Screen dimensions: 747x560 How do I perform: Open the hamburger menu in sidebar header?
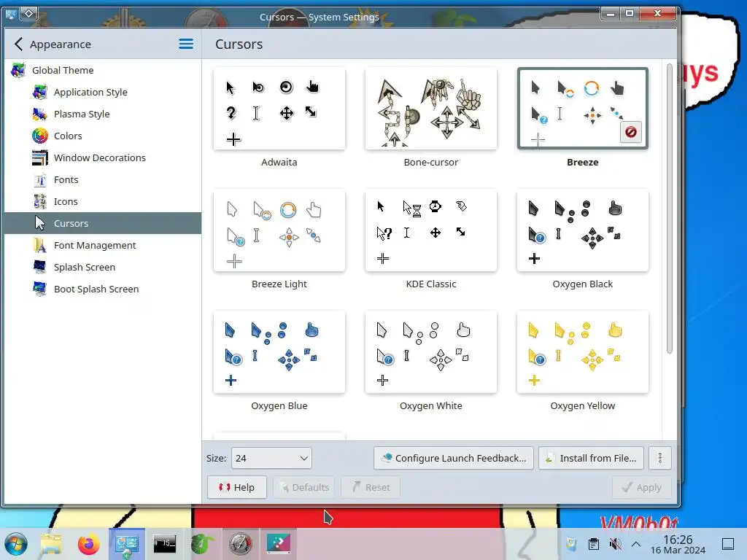point(186,44)
